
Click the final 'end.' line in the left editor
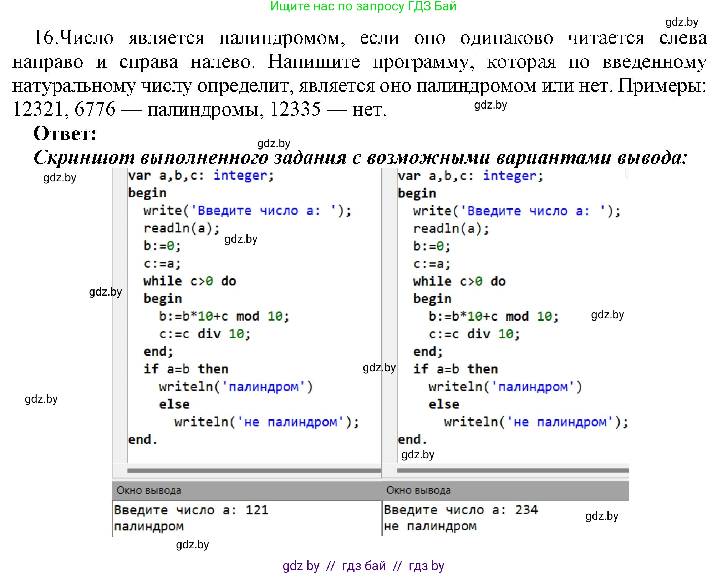click(x=143, y=439)
